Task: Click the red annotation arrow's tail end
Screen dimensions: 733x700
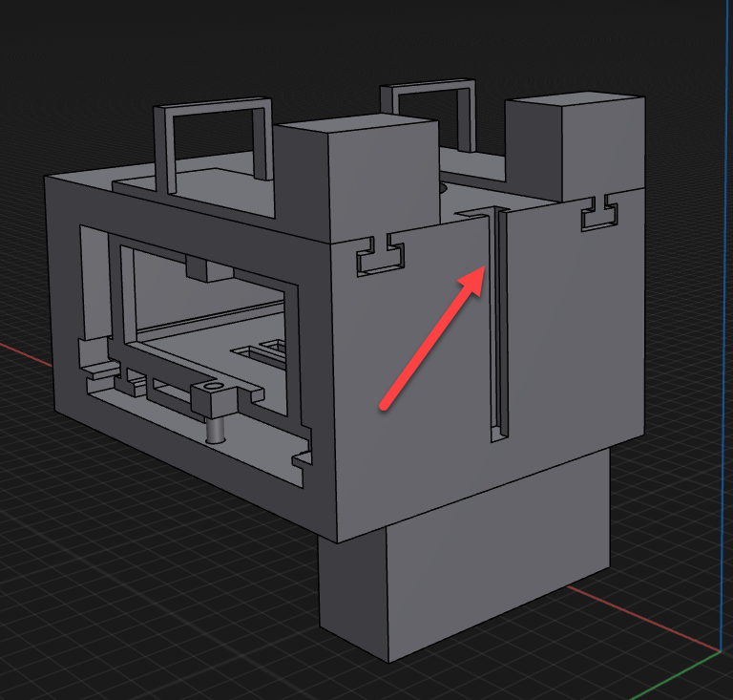Action: click(x=385, y=404)
